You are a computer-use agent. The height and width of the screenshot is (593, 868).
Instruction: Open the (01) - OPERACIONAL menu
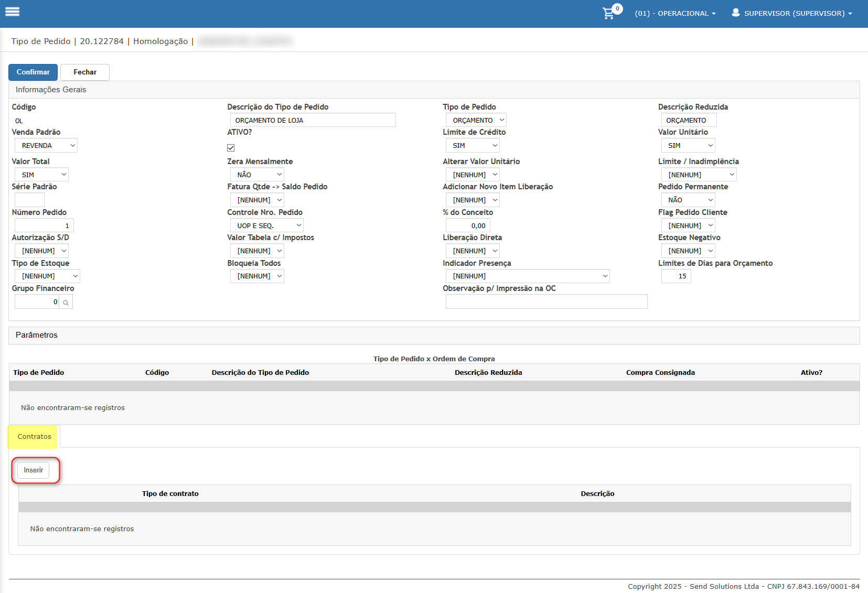[x=675, y=14]
